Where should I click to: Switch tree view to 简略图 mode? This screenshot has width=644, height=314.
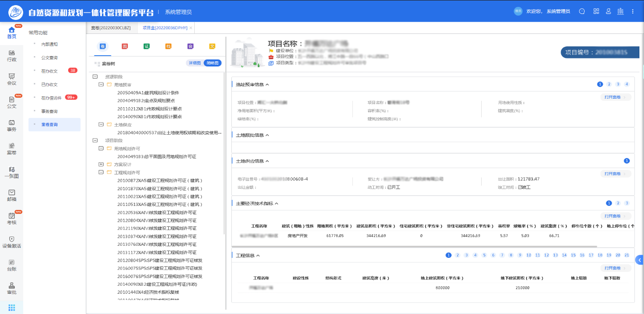point(212,63)
